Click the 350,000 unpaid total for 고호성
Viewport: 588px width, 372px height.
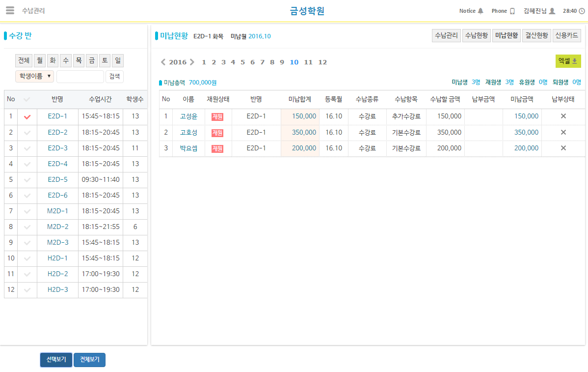click(304, 133)
